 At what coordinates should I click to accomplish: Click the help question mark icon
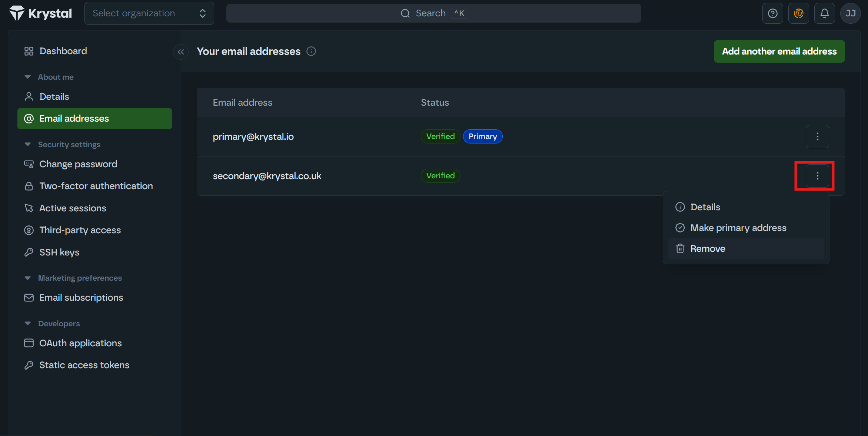[x=772, y=13]
